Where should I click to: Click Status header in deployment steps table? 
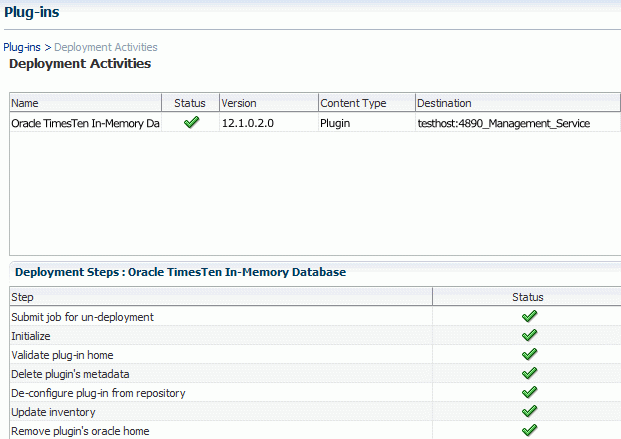(x=527, y=297)
